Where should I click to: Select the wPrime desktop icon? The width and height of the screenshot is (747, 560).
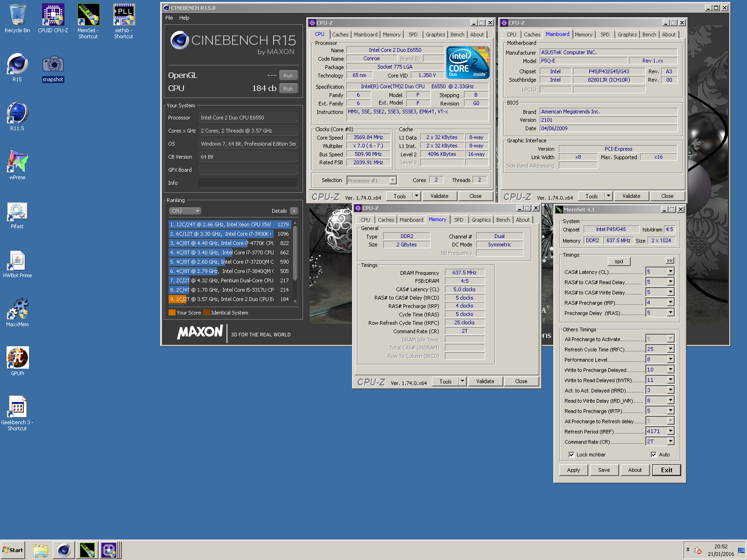click(17, 166)
